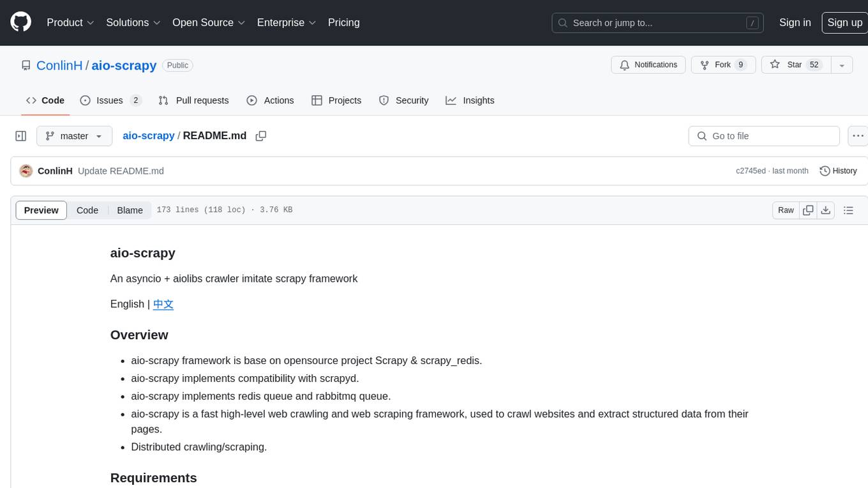This screenshot has height=488, width=868.
Task: Select the Code view
Action: click(87, 210)
